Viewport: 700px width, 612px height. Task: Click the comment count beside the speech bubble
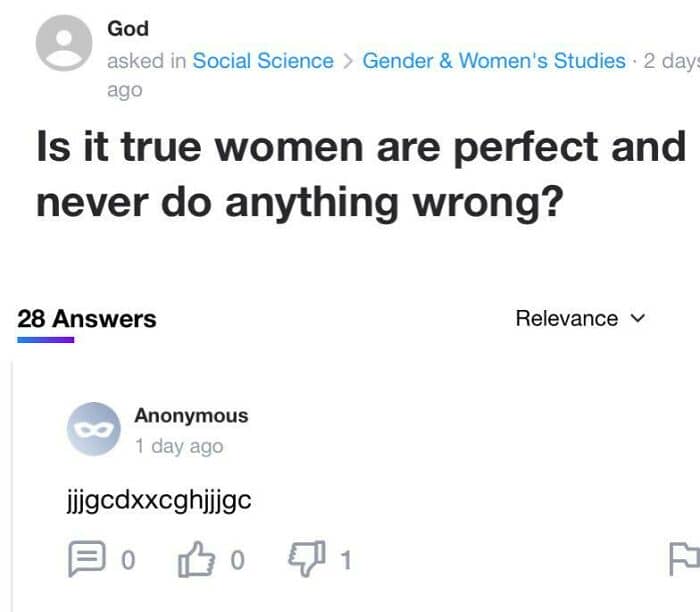(x=127, y=561)
